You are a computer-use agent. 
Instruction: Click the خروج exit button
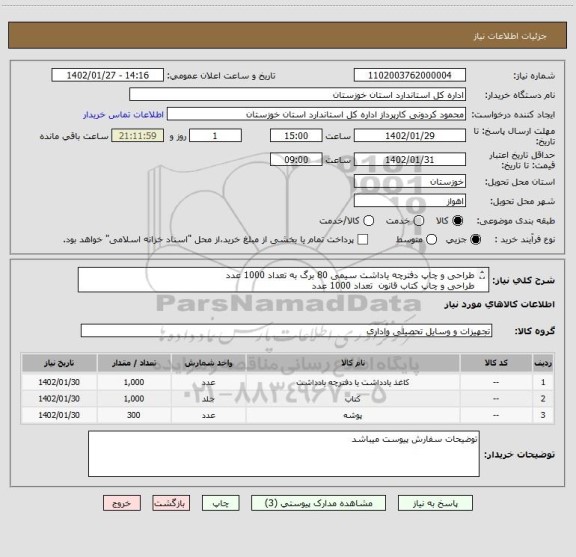122,503
